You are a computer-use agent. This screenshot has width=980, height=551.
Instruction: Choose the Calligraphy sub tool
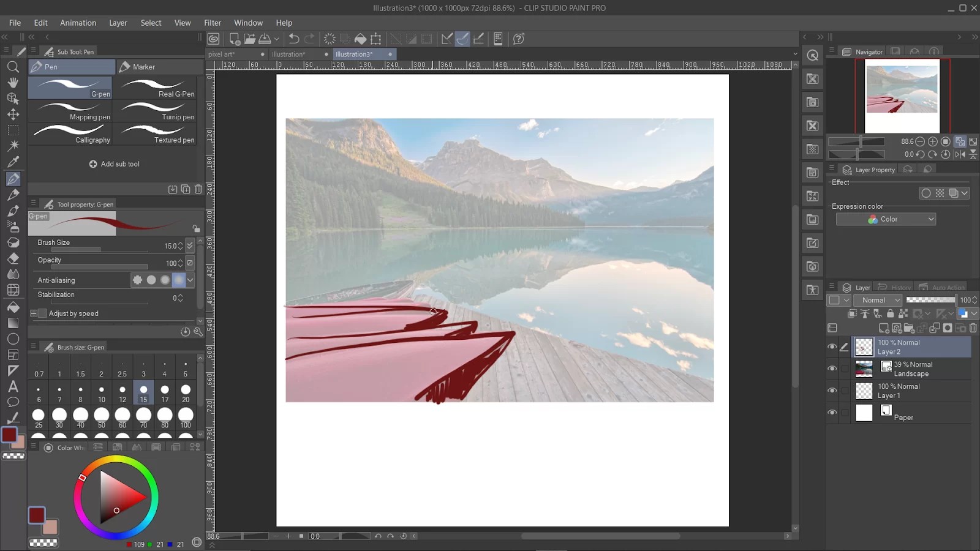(70, 134)
